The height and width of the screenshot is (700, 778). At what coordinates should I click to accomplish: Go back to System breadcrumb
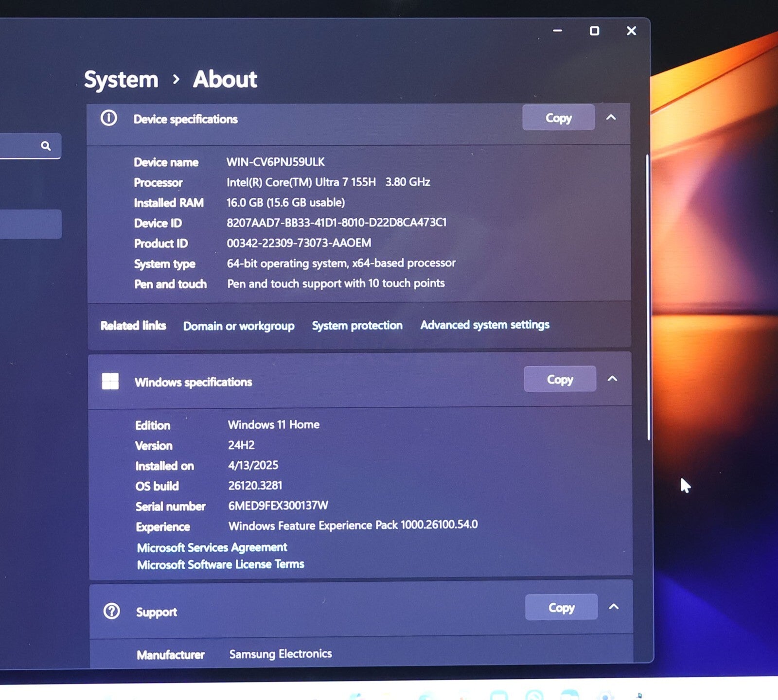pyautogui.click(x=121, y=80)
